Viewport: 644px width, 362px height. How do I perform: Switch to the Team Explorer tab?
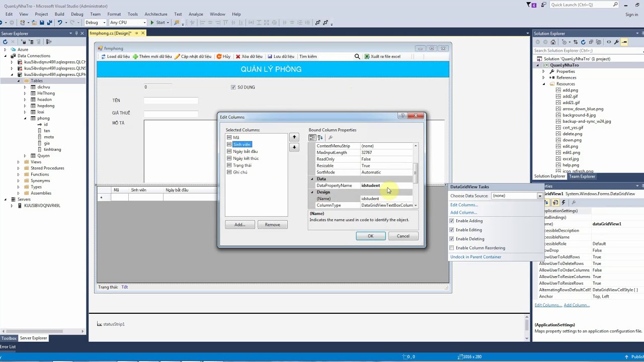(582, 176)
